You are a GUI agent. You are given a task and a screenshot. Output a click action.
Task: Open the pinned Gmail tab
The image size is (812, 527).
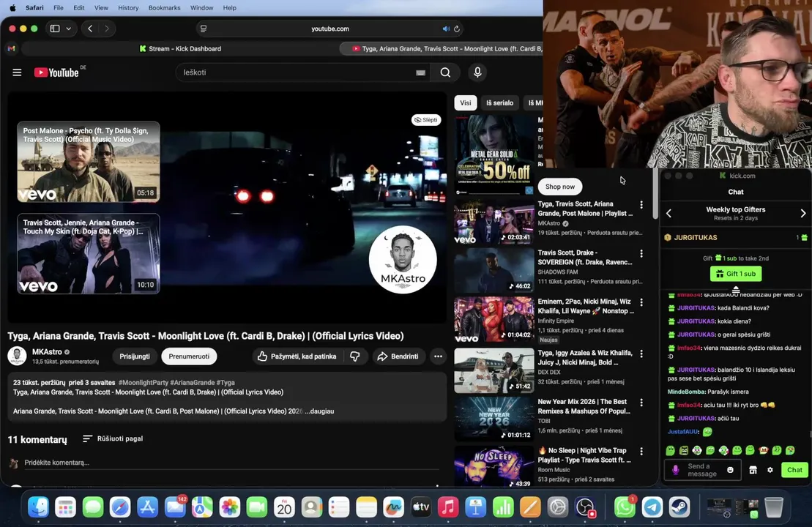pos(12,48)
